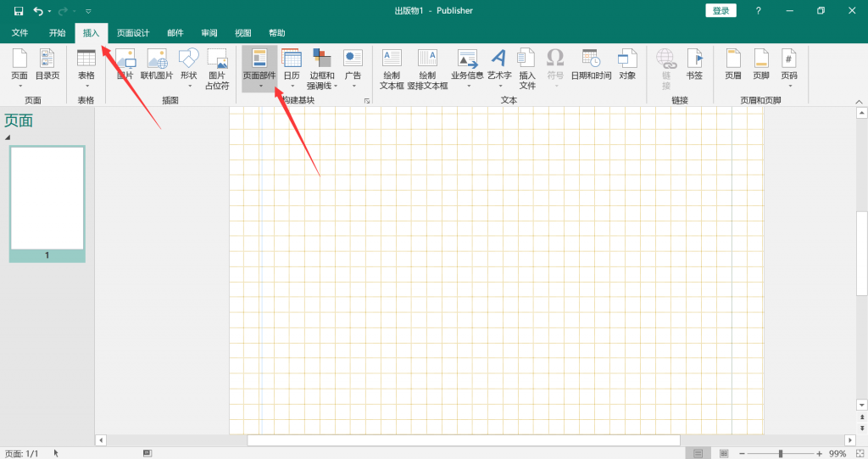The height and width of the screenshot is (459, 868).
Task: Insert a catalog page (目录页)
Action: tap(47, 64)
